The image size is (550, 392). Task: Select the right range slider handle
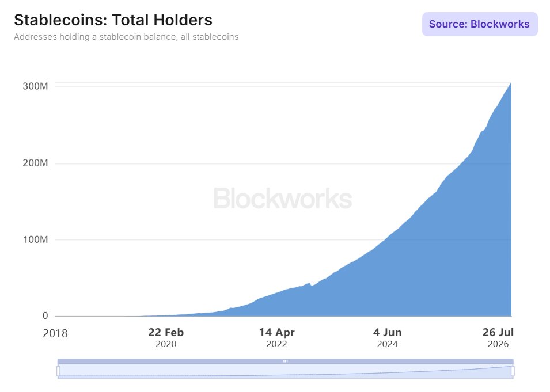(x=513, y=371)
